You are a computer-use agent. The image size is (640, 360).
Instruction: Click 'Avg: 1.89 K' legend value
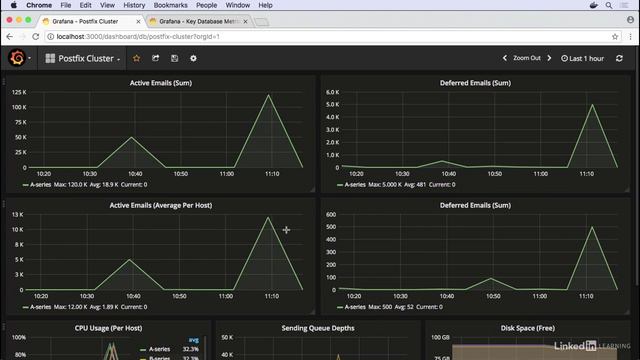coord(104,307)
